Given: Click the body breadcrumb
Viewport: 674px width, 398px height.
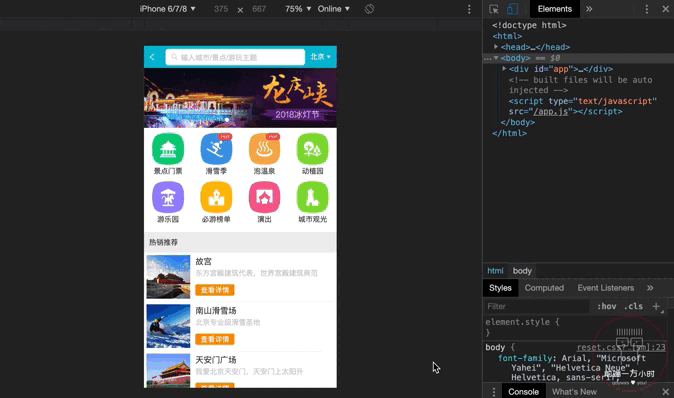Looking at the screenshot, I should click(x=522, y=271).
